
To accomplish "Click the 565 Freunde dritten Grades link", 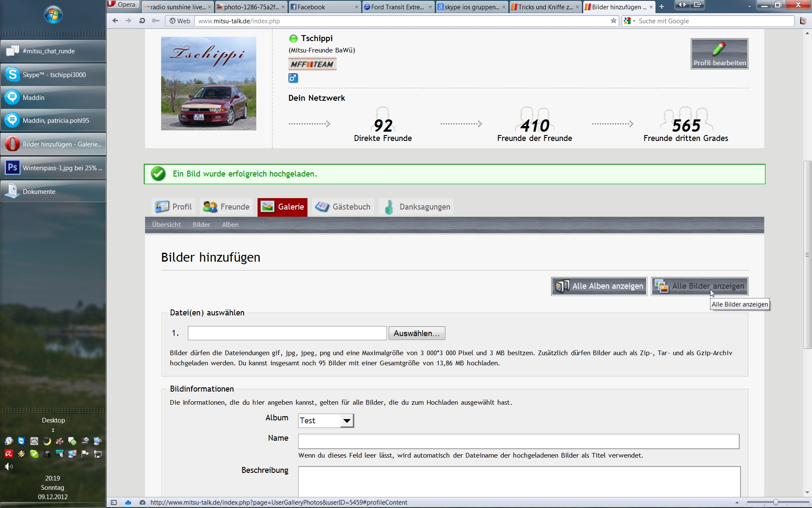I will [686, 125].
